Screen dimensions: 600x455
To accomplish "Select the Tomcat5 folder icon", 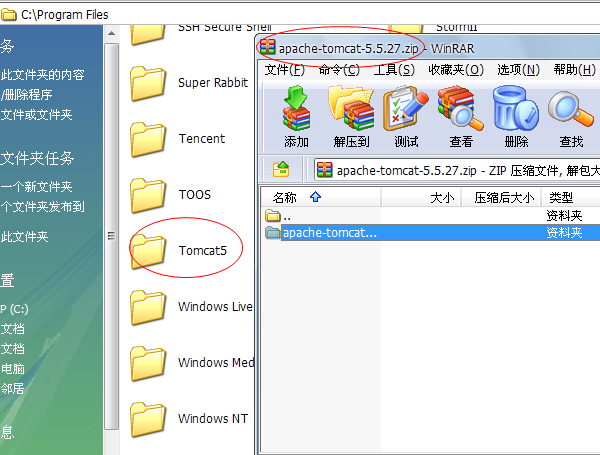I will [x=148, y=251].
